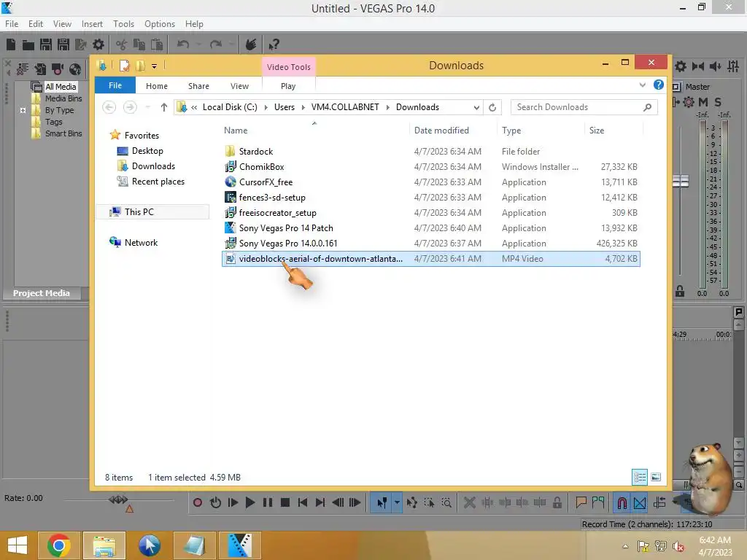Click the Pause button in transport bar
The height and width of the screenshot is (560, 747).
pos(268,502)
